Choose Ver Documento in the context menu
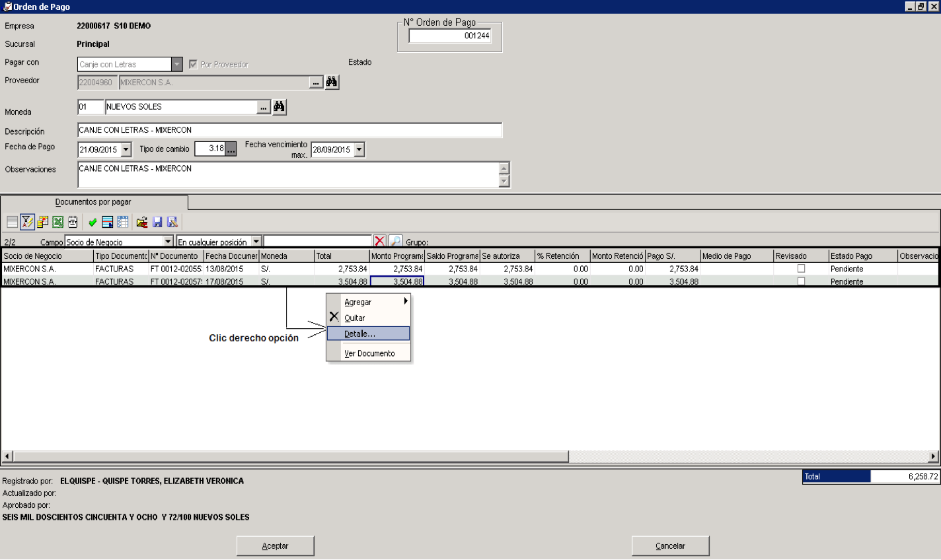Screen dimensions: 941x560 (x=368, y=353)
